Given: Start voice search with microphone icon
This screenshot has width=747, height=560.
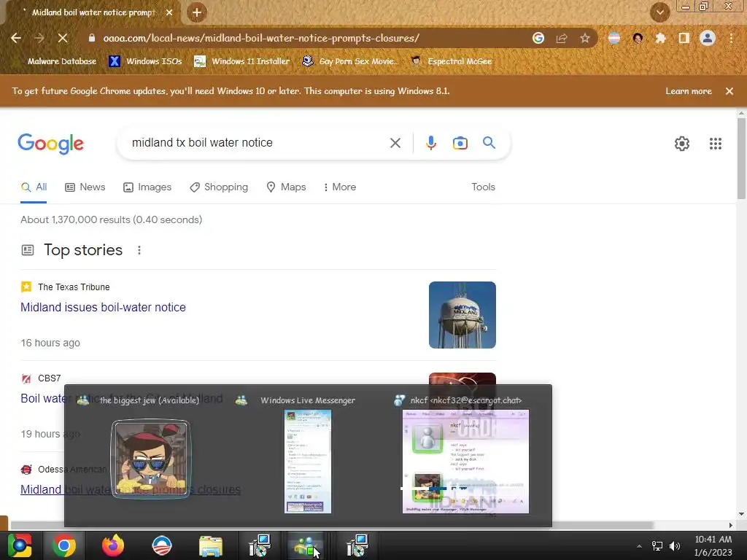Looking at the screenshot, I should 430,143.
